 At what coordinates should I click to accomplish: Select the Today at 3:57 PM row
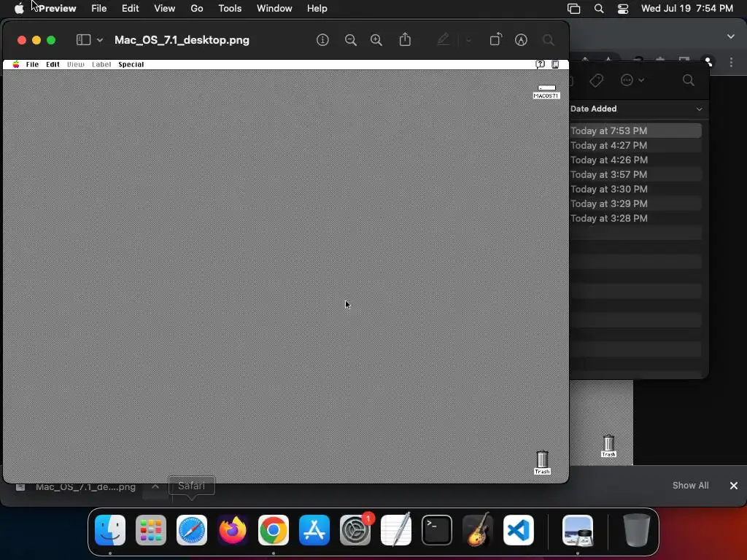(635, 174)
